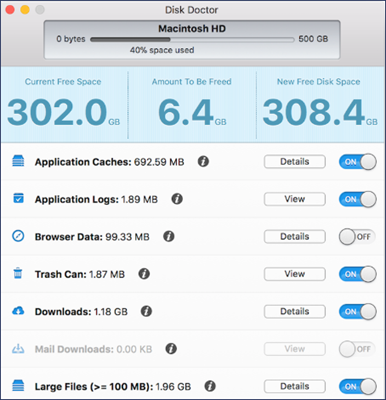Click the Disk Doctor window title
386x400 pixels.
pyautogui.click(x=192, y=10)
